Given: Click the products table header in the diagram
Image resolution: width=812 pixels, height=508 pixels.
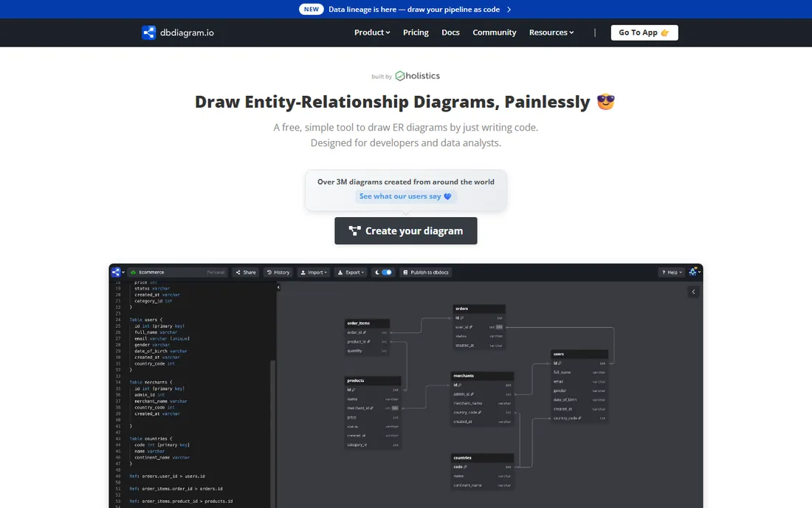Looking at the screenshot, I should pos(373,380).
